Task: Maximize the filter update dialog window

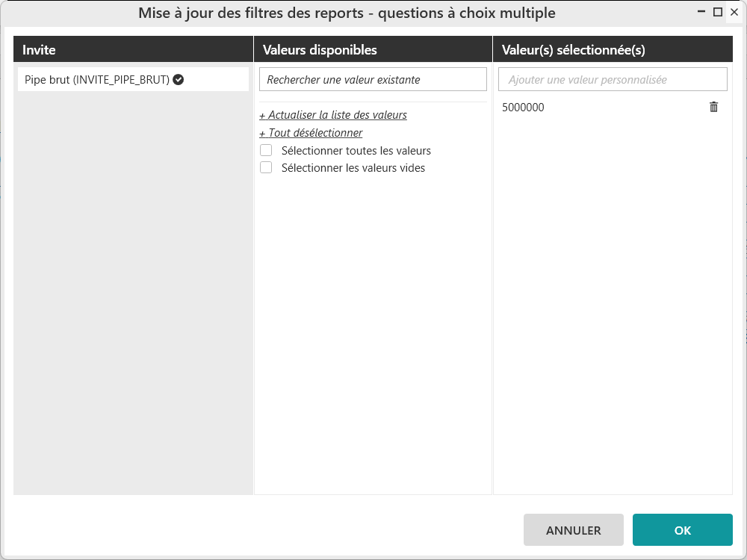Action: pos(718,12)
